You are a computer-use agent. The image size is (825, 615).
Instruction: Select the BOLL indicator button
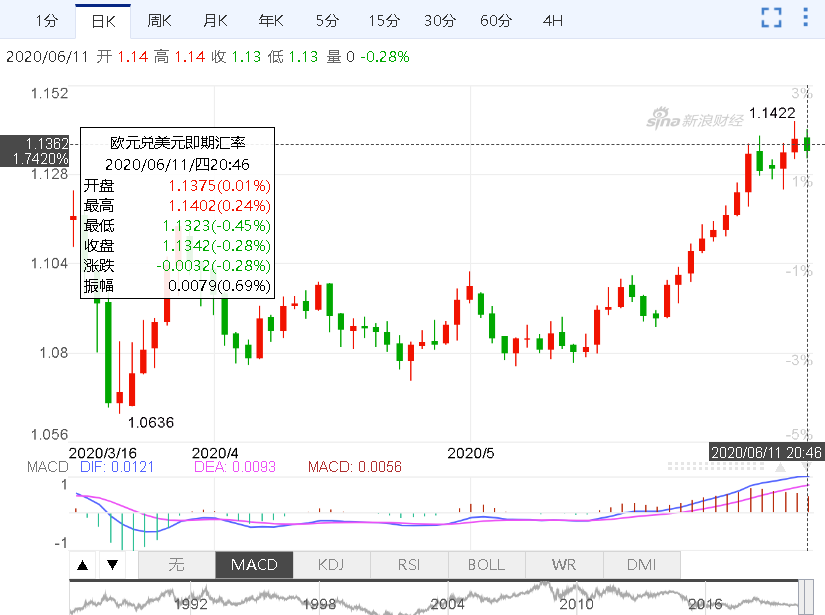[487, 565]
